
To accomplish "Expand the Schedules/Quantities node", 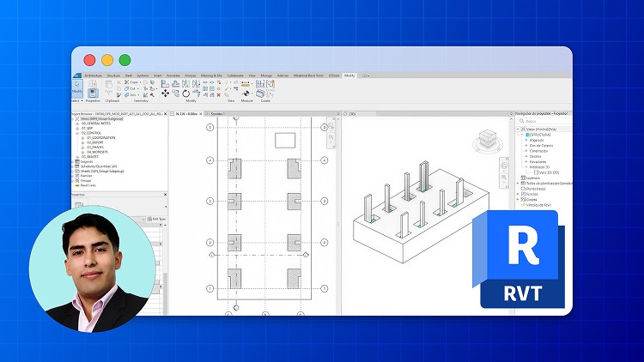I will (x=73, y=166).
